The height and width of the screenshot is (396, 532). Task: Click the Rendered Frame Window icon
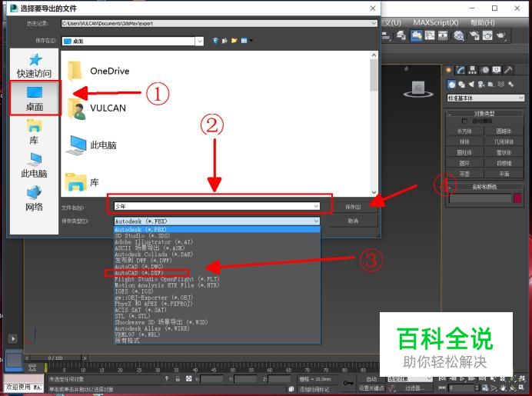click(487, 35)
